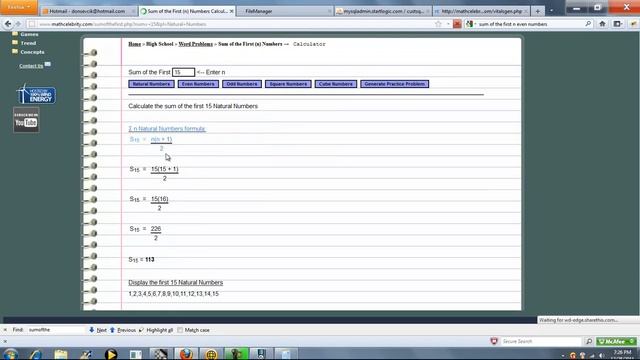
Task: Open a new tab with plus button
Action: (x=538, y=11)
